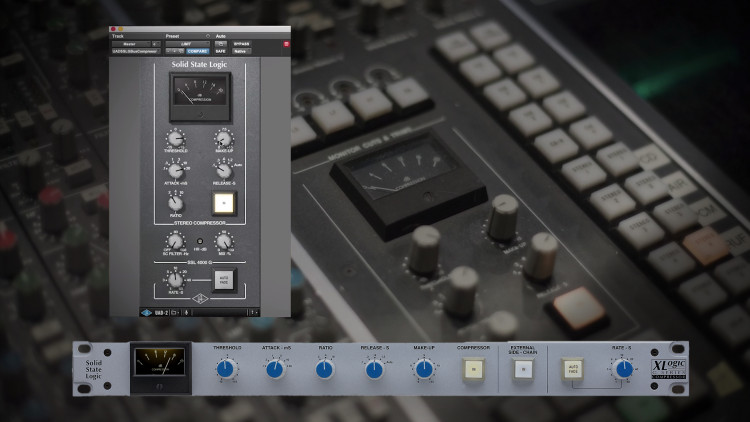Image resolution: width=750 pixels, height=422 pixels.
Task: Click the Solid State Logic title on plug-in
Action: pos(199,64)
